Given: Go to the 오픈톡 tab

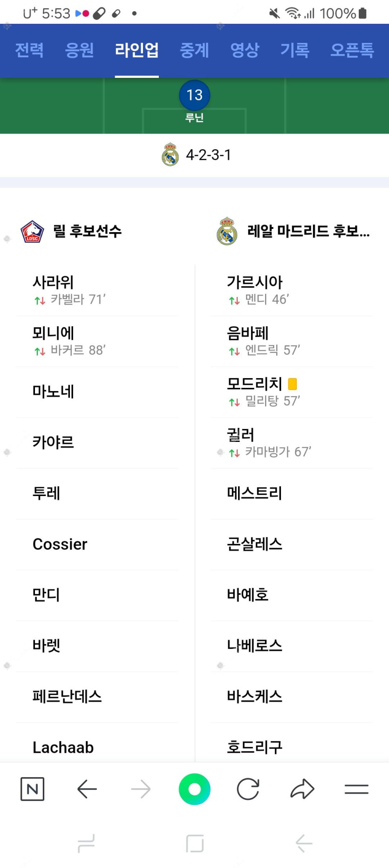Looking at the screenshot, I should 352,50.
